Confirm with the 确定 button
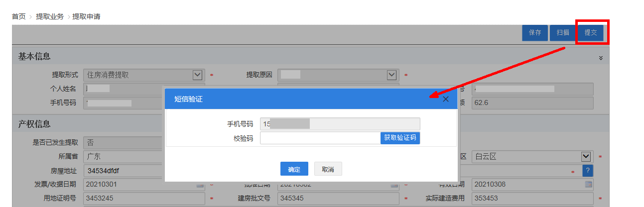The width and height of the screenshot is (644, 207). pyautogui.click(x=294, y=169)
